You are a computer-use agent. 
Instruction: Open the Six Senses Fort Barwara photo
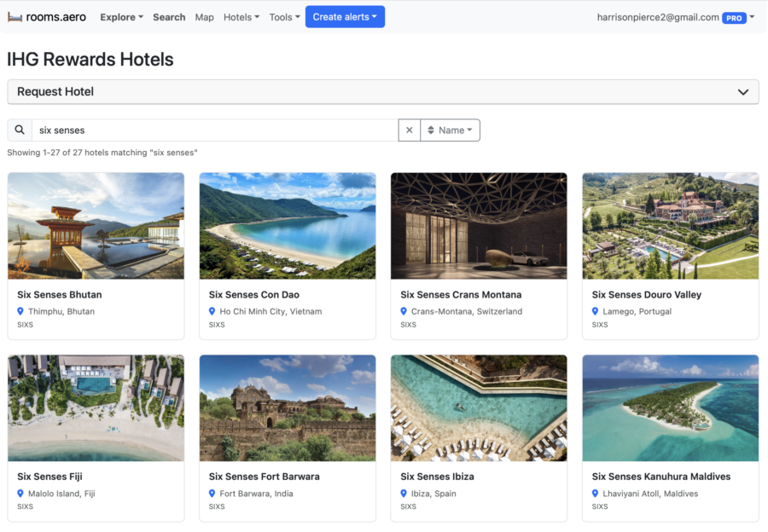[288, 408]
